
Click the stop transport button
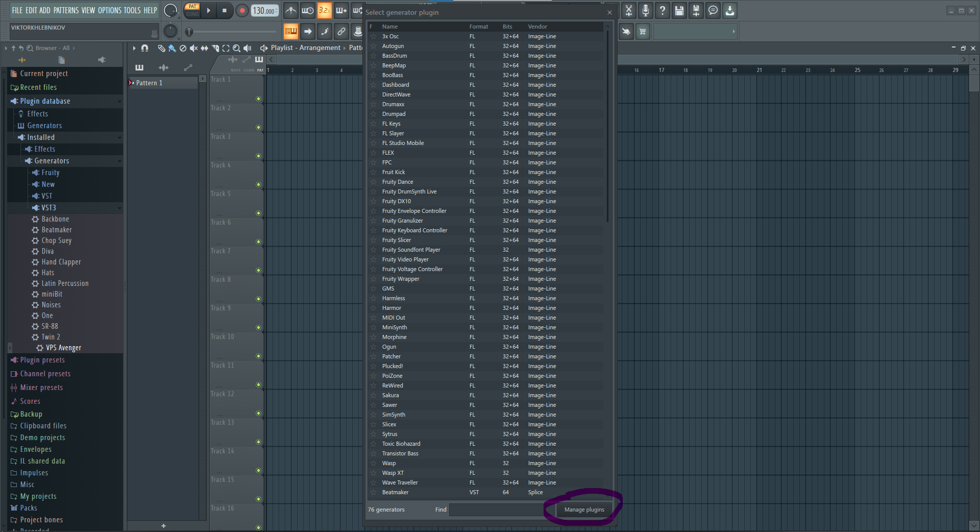pos(224,10)
